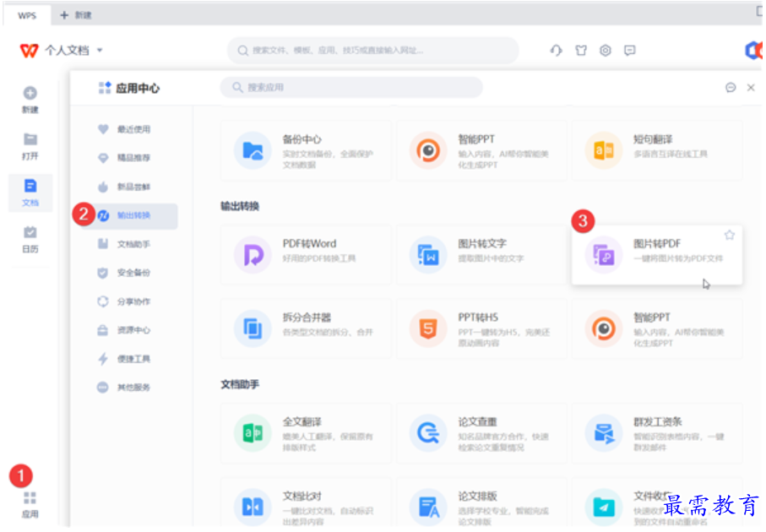Viewport: 766px width, 532px height.
Task: Click the 输出转换 section heading
Action: click(240, 206)
